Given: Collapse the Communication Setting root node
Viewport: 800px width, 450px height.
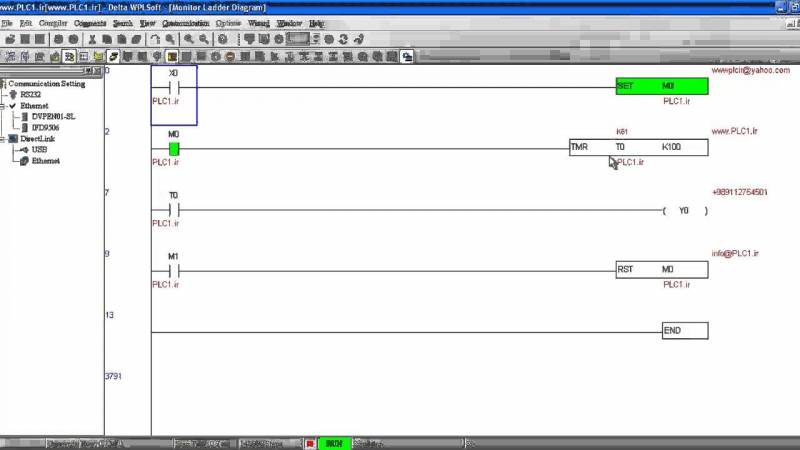Looking at the screenshot, I should pos(3,84).
